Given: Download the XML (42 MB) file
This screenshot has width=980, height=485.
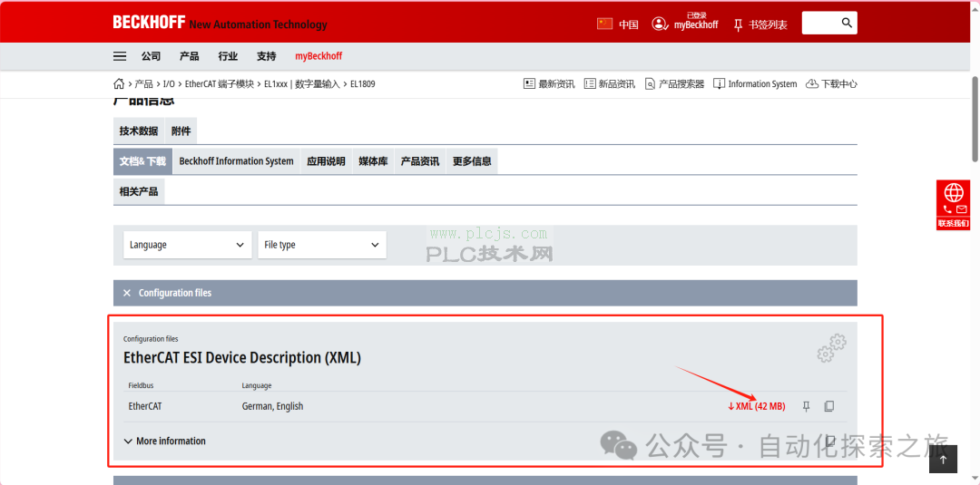Looking at the screenshot, I should (x=756, y=406).
